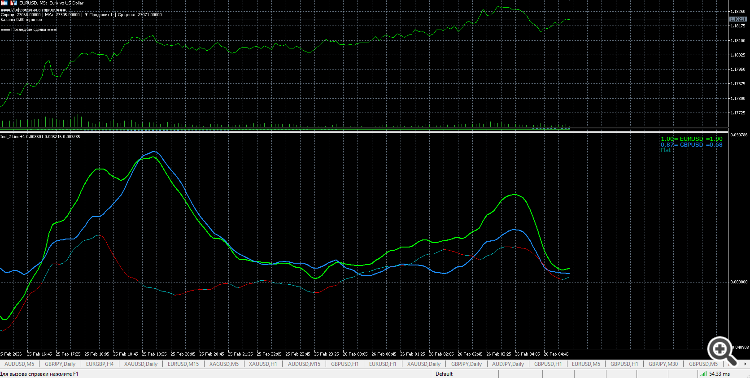Click the green EURUSD legend label

coord(691,139)
